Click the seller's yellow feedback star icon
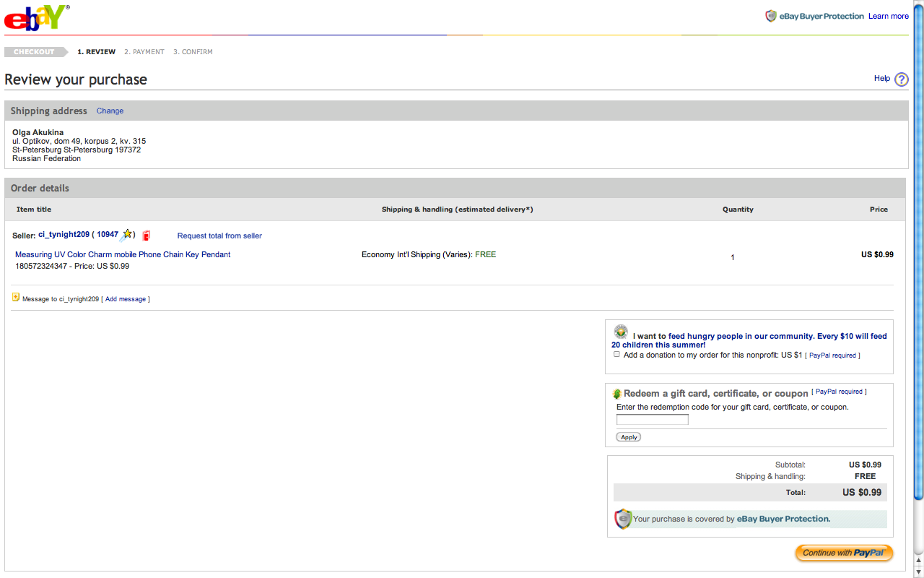Image resolution: width=924 pixels, height=578 pixels. coord(127,234)
